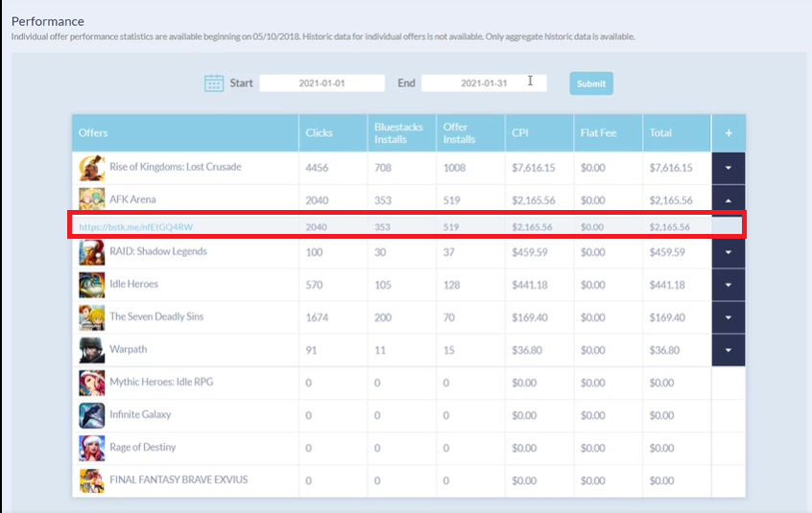Click the Start date field
Image resolution: width=812 pixels, height=513 pixels.
coord(322,83)
